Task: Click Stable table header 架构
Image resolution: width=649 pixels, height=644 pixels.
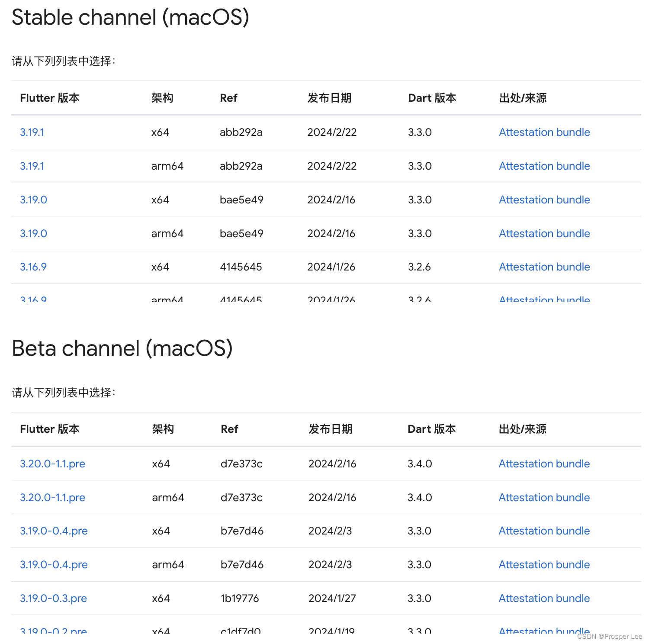Action: 162,98
